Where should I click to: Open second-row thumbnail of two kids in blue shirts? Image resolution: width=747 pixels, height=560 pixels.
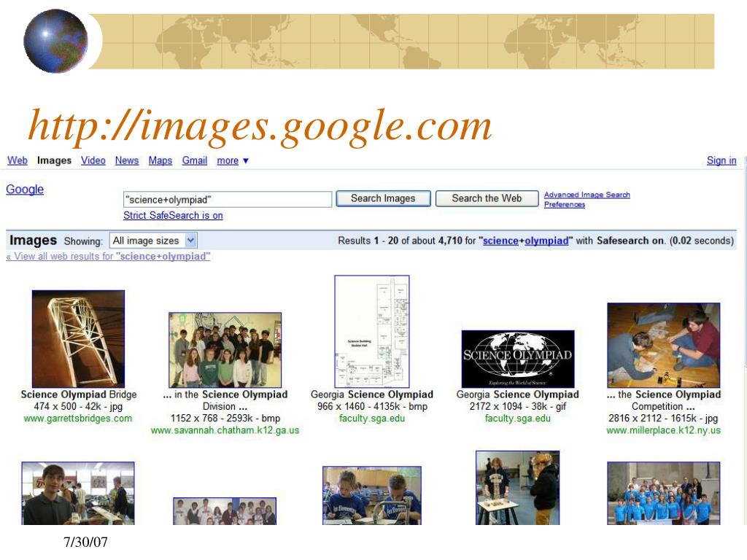coord(372,496)
